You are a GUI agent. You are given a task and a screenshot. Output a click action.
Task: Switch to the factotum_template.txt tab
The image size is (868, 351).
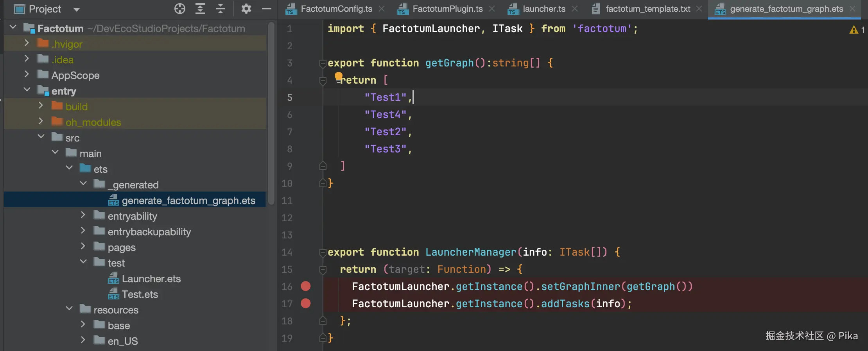click(x=648, y=9)
